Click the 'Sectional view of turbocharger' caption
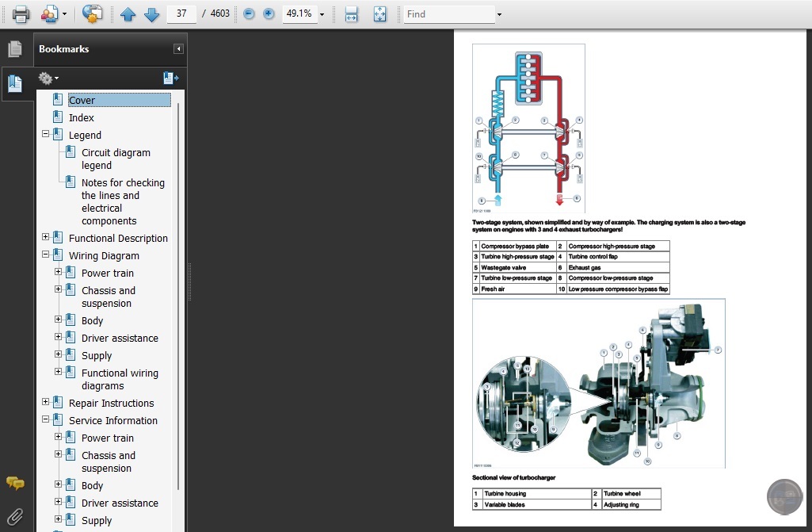The width and height of the screenshot is (812, 532). coord(513,477)
